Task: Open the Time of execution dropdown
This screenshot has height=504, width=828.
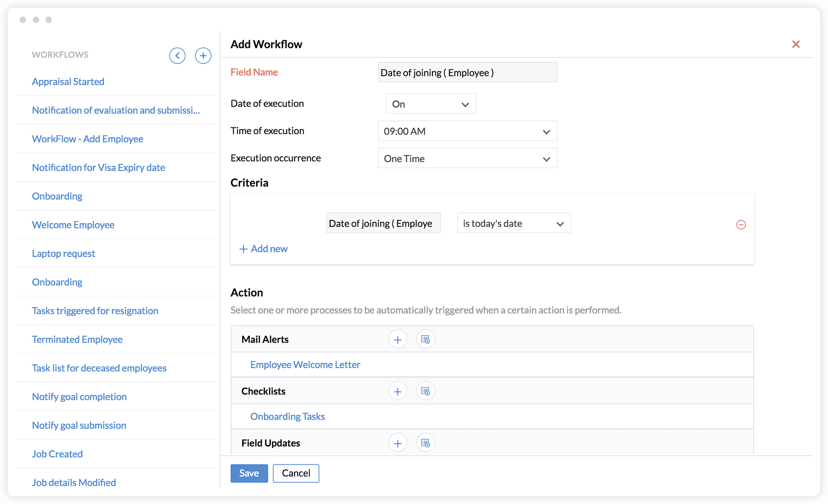Action: coord(467,131)
